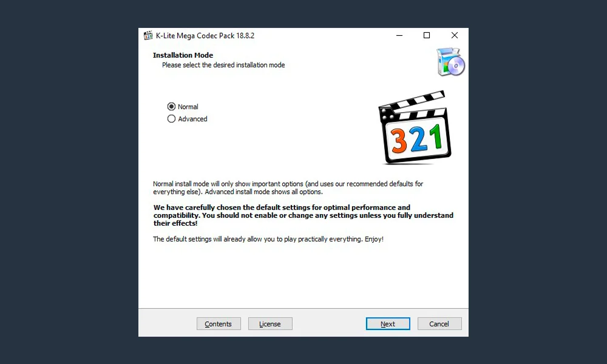This screenshot has width=607, height=364.
Task: Click the Normal option label text
Action: pos(188,106)
